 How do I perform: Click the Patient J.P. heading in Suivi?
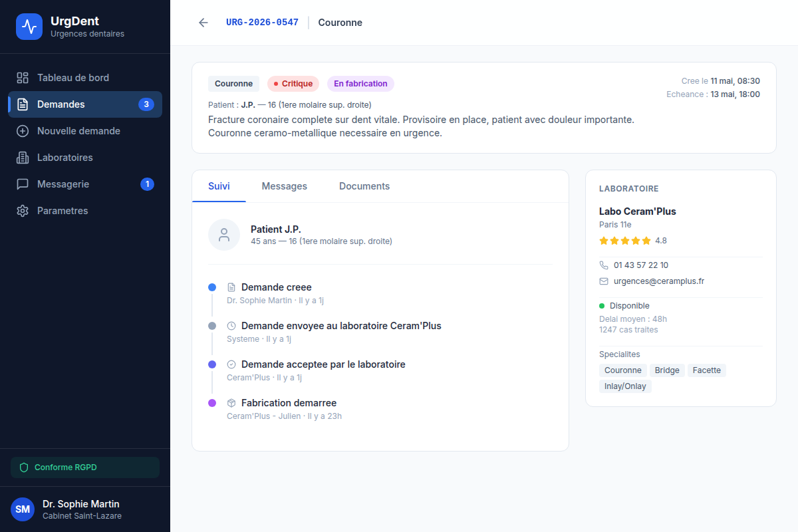coord(276,229)
